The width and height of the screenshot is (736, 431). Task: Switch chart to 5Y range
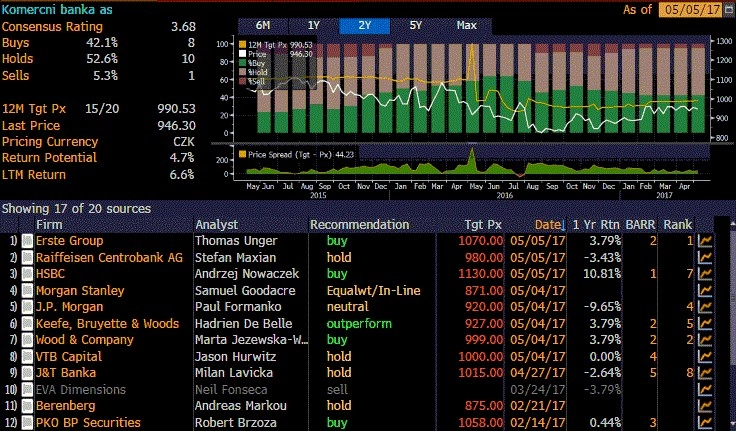[415, 26]
